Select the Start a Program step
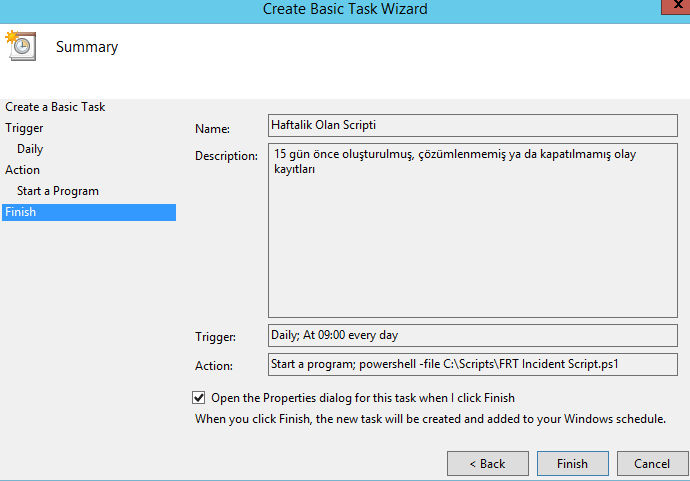This screenshot has width=690, height=481. tap(58, 191)
